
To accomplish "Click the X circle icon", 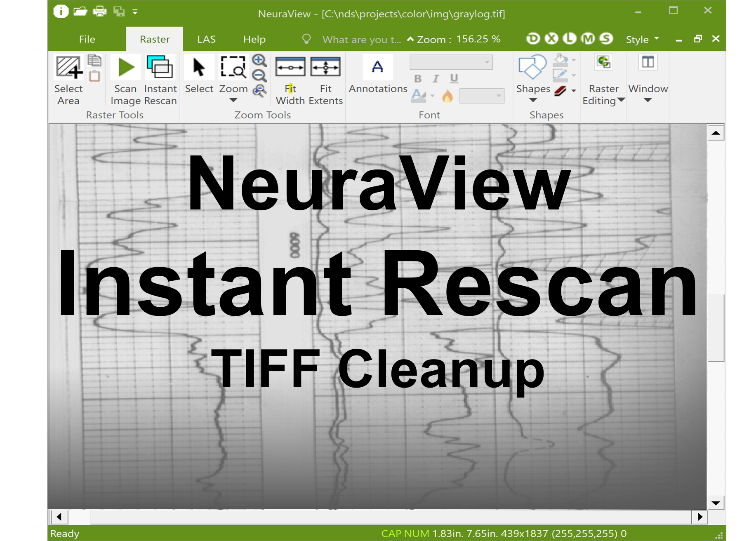I will pyautogui.click(x=551, y=39).
